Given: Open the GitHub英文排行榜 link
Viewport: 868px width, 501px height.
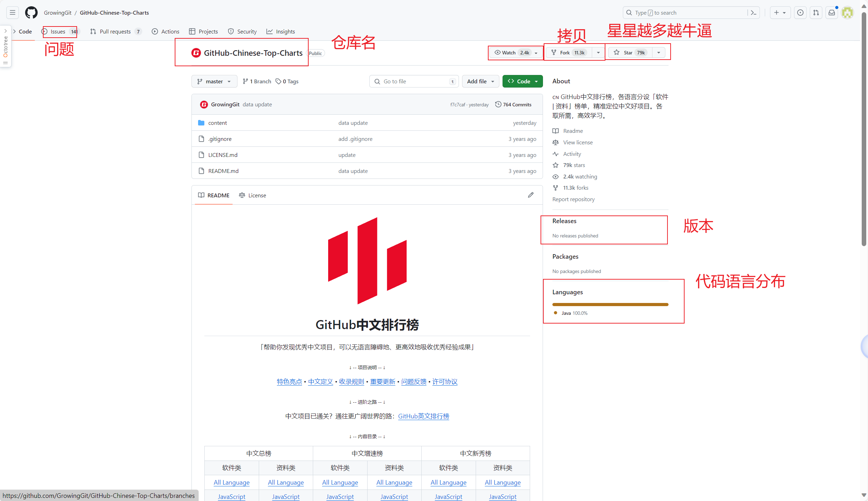Looking at the screenshot, I should [423, 416].
